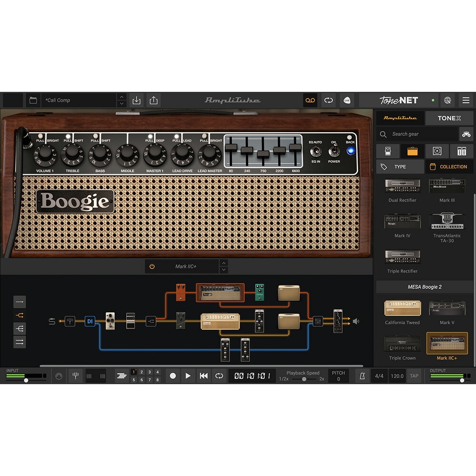Image resolution: width=476 pixels, height=476 pixels.
Task: Click the export preset share icon
Action: click(x=154, y=100)
